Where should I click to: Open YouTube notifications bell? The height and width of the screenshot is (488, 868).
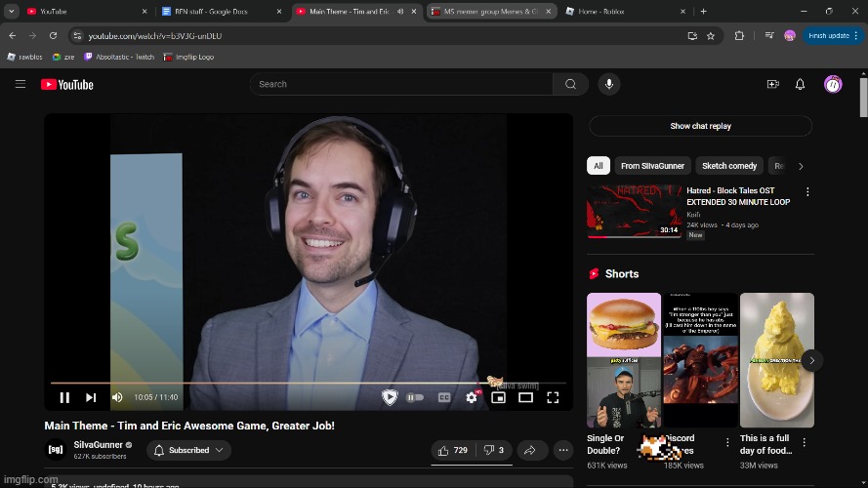pyautogui.click(x=800, y=84)
